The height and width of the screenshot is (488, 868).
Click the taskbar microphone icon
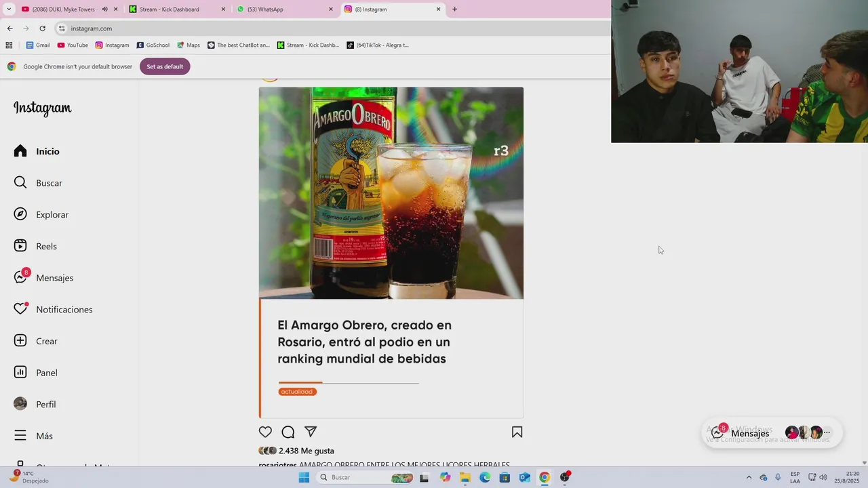[x=778, y=477]
